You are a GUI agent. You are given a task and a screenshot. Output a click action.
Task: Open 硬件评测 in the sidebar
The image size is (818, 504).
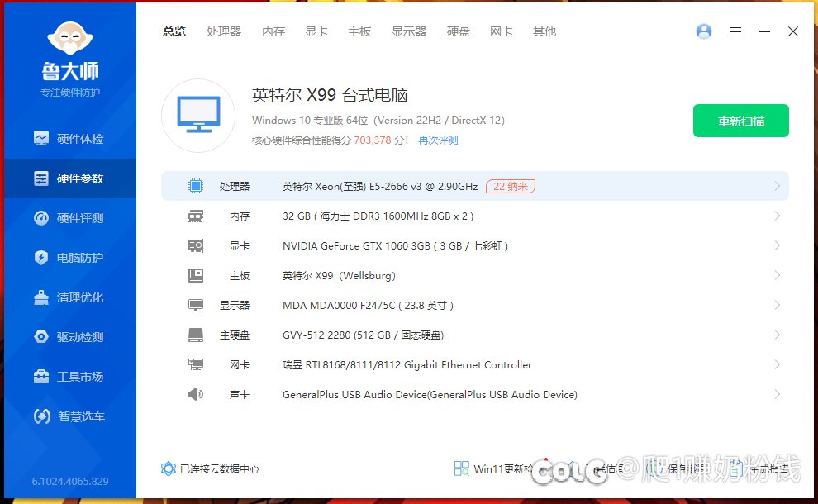(x=70, y=218)
